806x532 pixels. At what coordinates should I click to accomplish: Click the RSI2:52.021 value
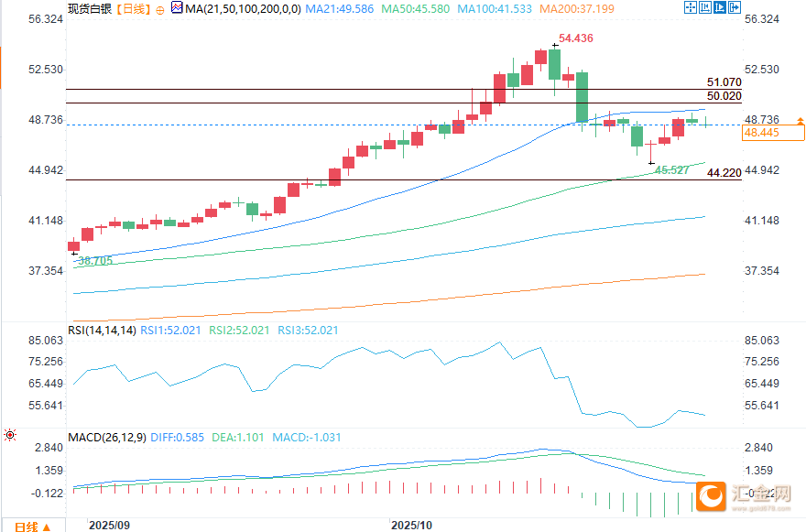tap(239, 330)
